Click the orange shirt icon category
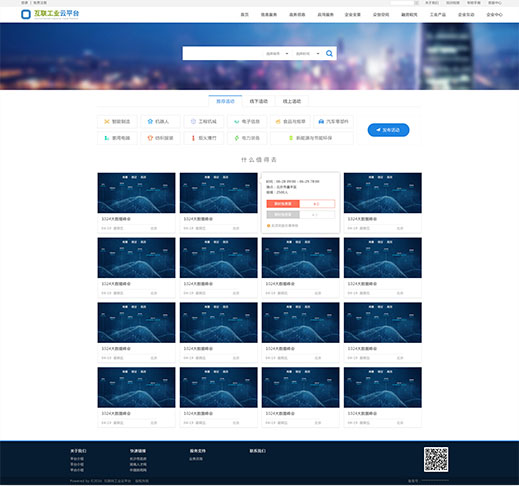This screenshot has width=519, height=486. click(x=160, y=138)
